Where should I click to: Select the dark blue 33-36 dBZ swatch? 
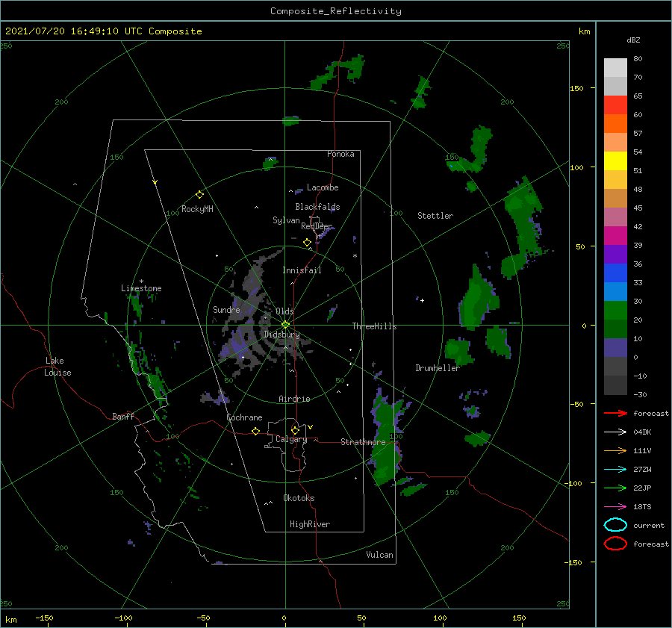tap(615, 273)
